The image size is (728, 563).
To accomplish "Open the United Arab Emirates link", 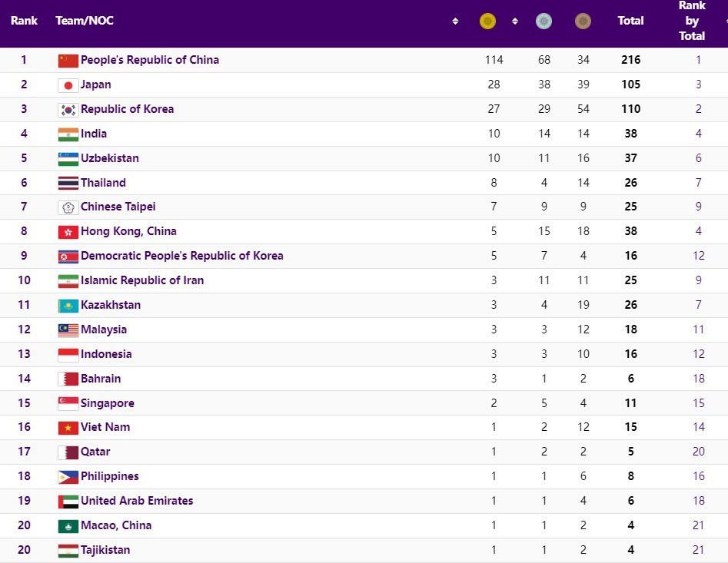I will pos(137,501).
